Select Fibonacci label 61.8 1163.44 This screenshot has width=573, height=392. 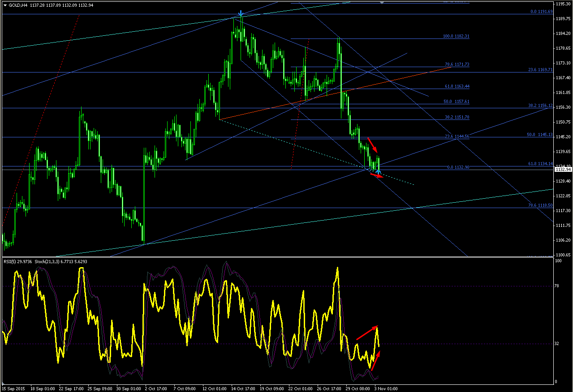coord(457,86)
